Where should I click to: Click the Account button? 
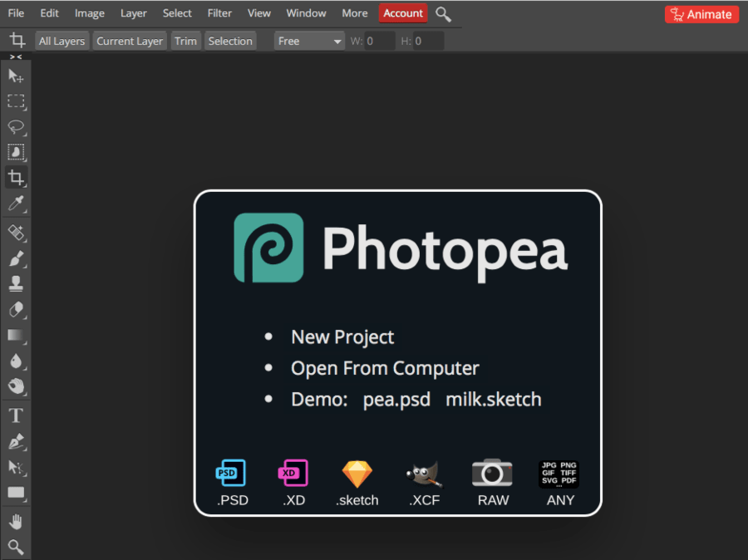tap(403, 13)
